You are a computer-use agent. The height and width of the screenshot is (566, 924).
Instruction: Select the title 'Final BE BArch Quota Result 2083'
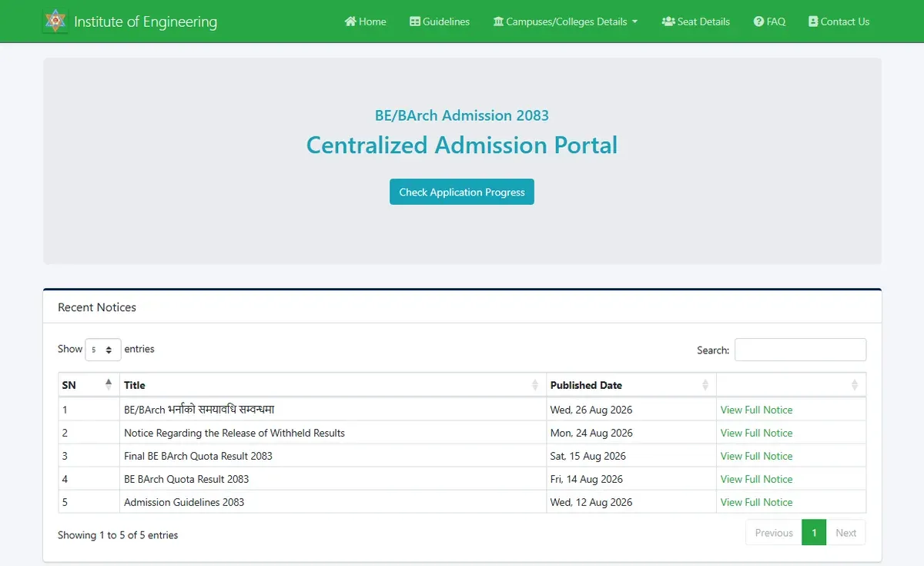(198, 456)
